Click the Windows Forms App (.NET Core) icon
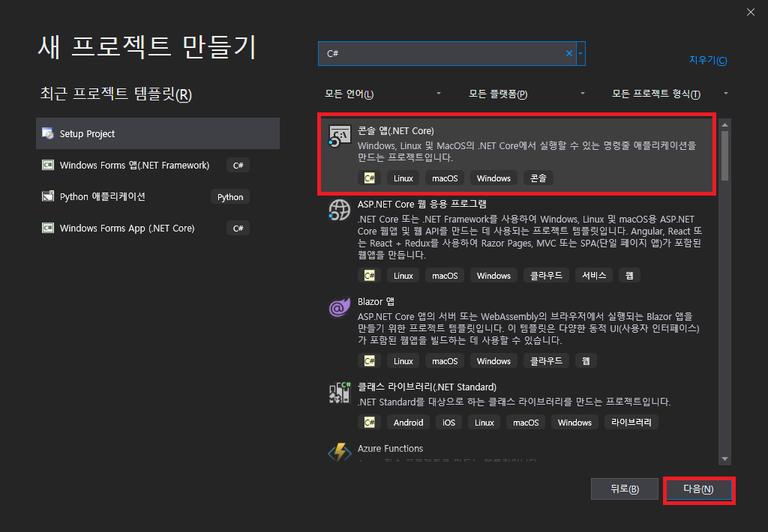 [47, 228]
